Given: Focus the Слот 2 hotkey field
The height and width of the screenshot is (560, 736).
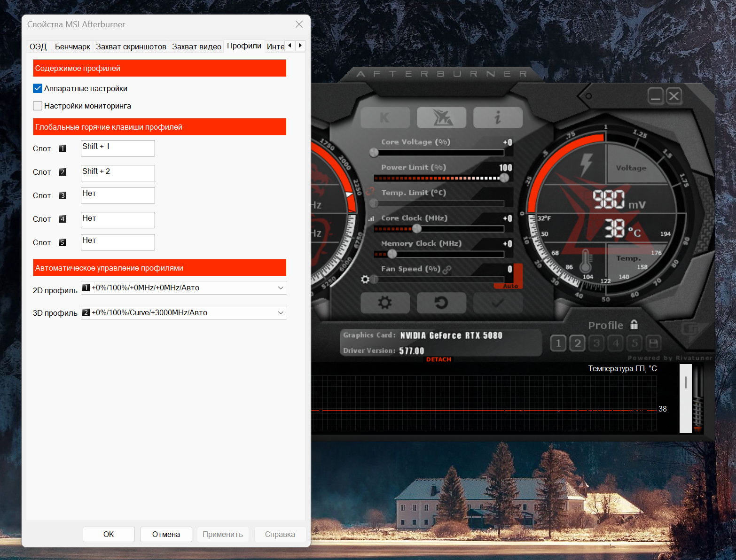Looking at the screenshot, I should point(118,173).
